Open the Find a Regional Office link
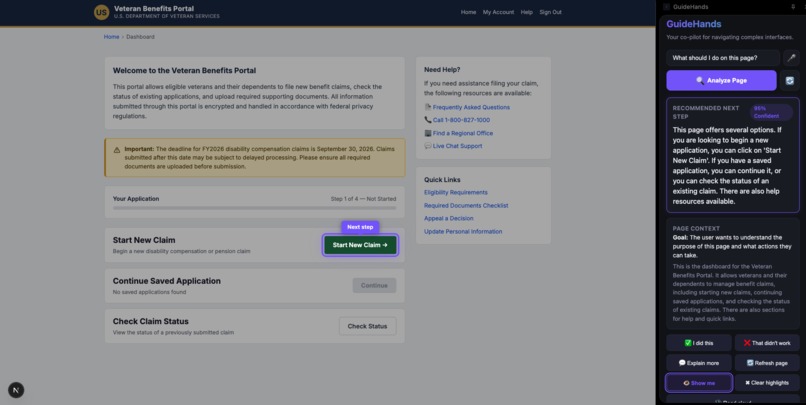The width and height of the screenshot is (806, 405). coord(463,133)
